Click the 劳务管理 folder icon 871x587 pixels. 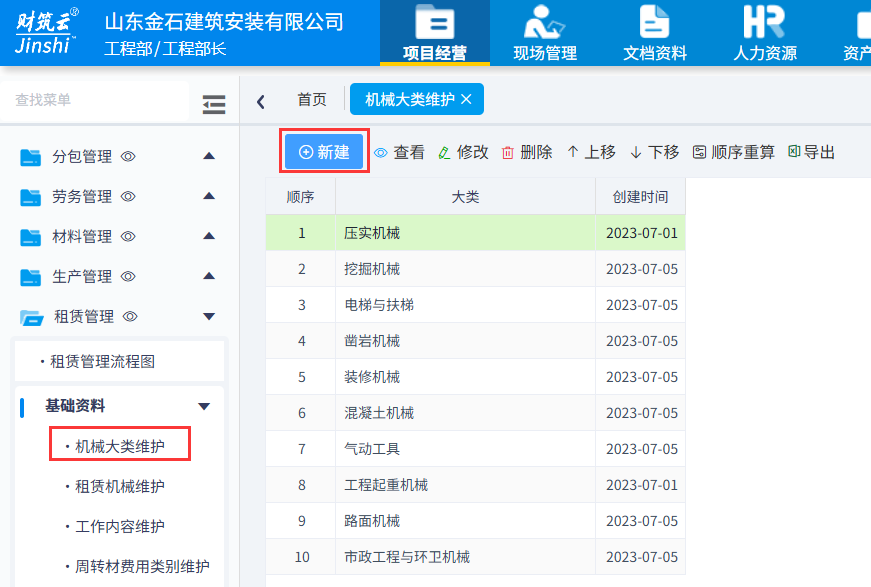pyautogui.click(x=31, y=197)
